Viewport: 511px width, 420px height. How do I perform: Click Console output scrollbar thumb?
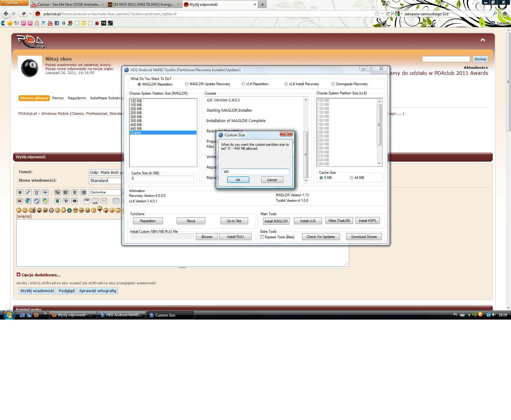[306, 154]
